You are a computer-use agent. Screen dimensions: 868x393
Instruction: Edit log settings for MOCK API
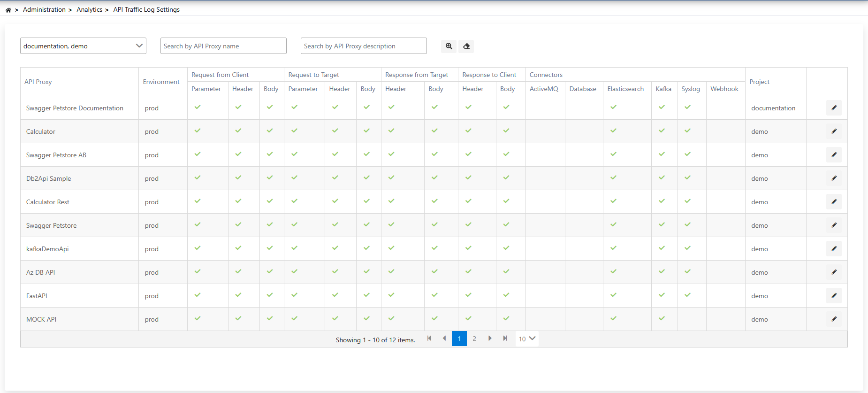(x=833, y=319)
